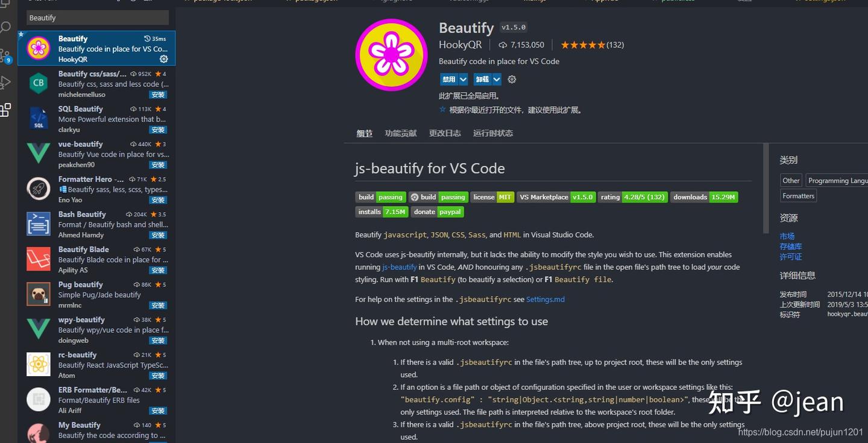This screenshot has height=443, width=868.
Task: Switch to the 更改日志 tab
Action: (x=444, y=133)
